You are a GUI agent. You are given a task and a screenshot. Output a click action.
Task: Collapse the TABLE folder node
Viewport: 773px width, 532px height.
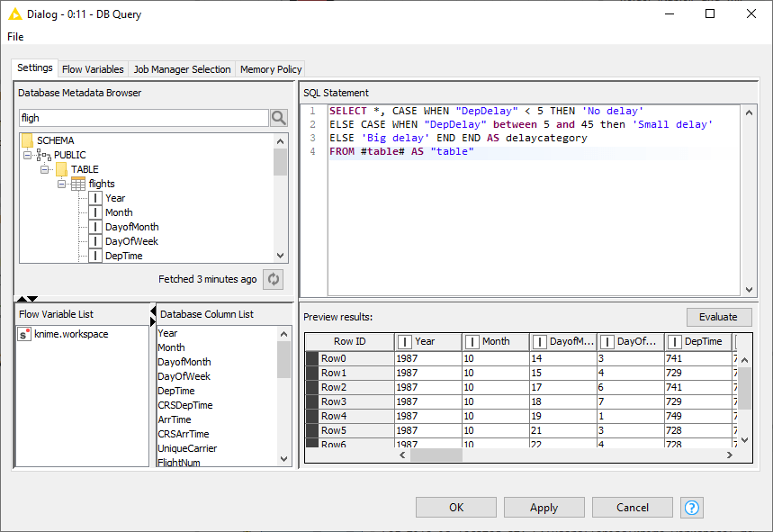coord(43,169)
